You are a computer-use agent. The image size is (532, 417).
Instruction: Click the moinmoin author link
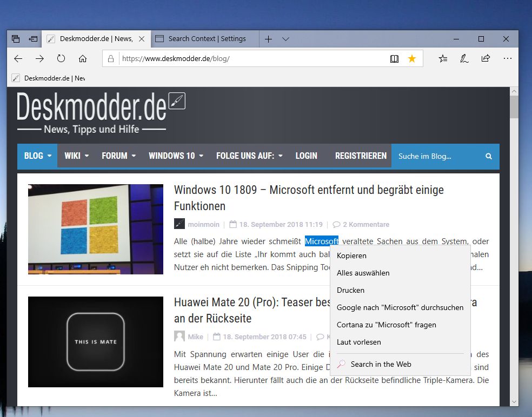pos(204,224)
